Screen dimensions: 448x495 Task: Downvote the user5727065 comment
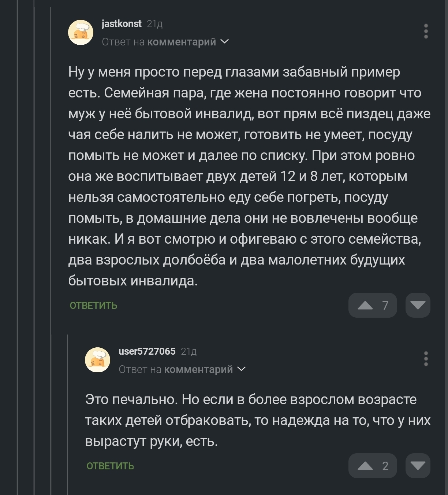418,466
